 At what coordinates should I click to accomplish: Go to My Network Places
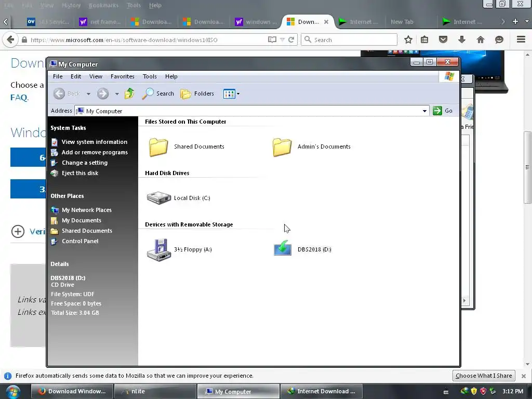(87, 210)
